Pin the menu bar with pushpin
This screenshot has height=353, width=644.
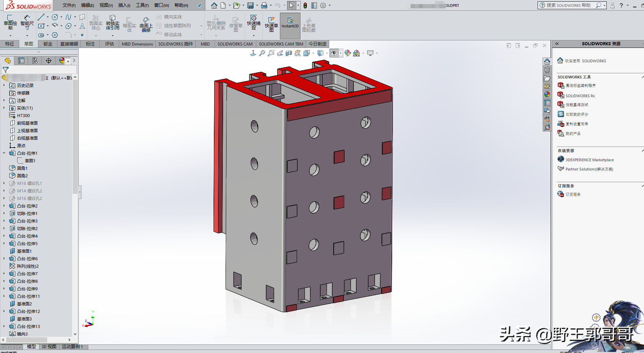(199, 5)
